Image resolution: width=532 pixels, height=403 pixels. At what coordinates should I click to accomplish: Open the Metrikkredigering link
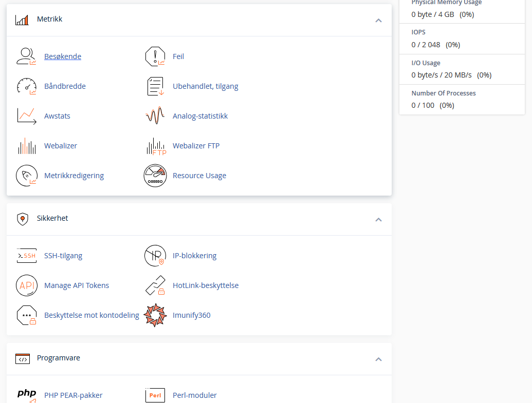click(x=74, y=176)
